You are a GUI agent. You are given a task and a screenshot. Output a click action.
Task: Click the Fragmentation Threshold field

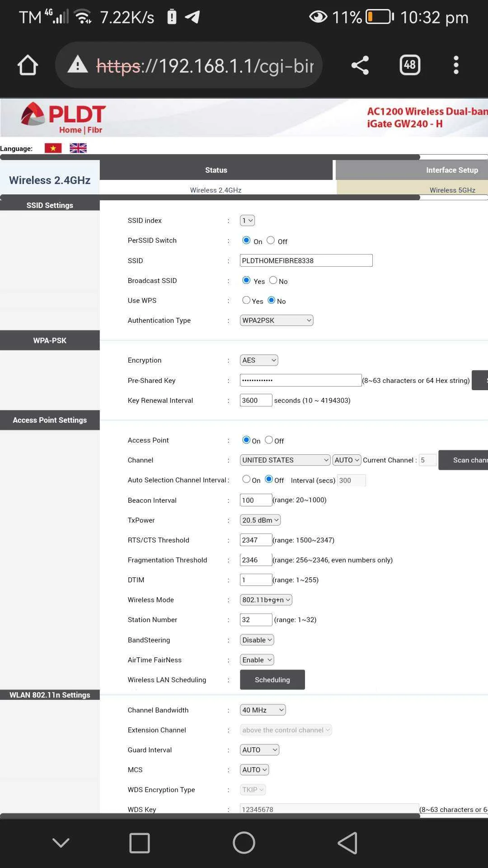click(x=256, y=560)
